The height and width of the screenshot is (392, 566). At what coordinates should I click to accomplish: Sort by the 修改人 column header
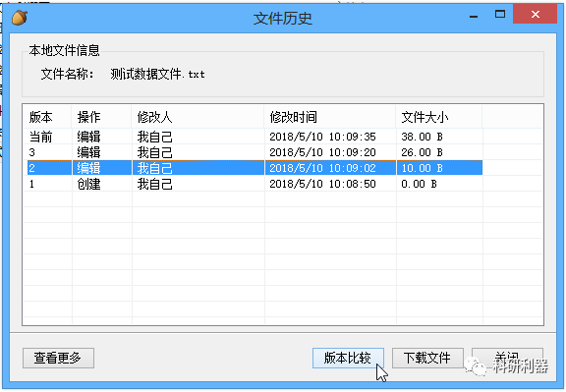pos(198,117)
